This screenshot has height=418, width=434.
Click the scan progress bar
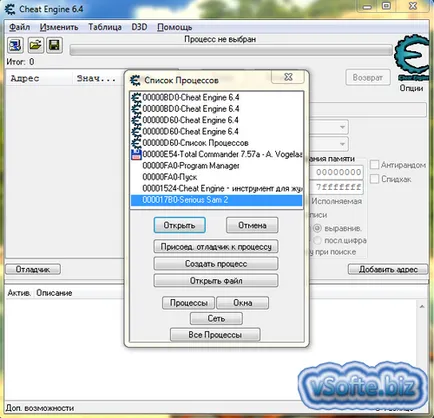pos(231,50)
